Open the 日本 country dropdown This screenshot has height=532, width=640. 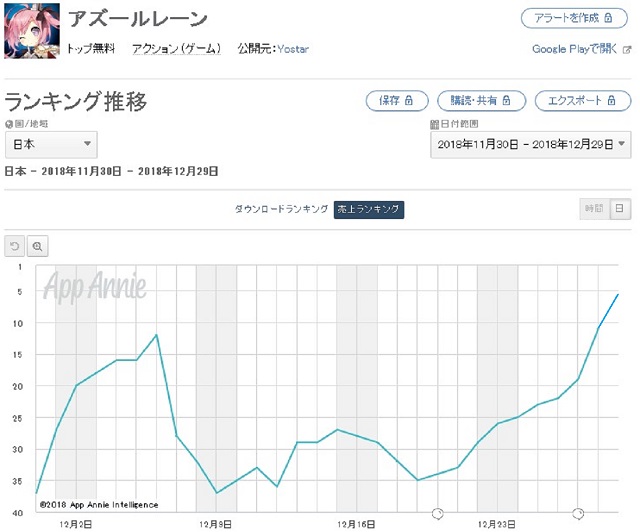51,144
